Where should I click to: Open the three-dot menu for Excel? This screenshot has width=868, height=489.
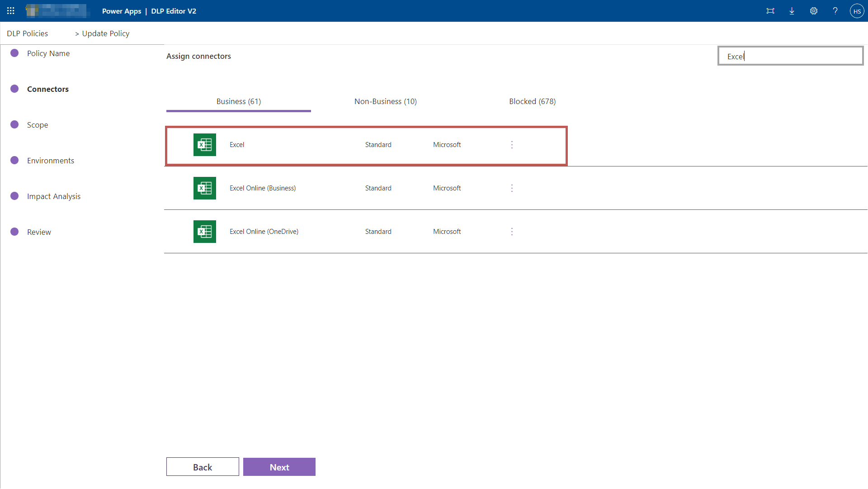coord(512,145)
